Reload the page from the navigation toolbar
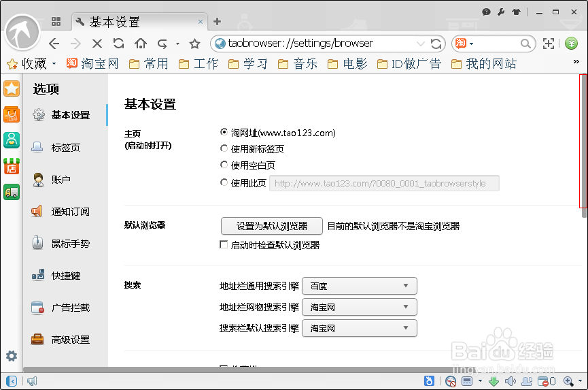 tap(118, 44)
